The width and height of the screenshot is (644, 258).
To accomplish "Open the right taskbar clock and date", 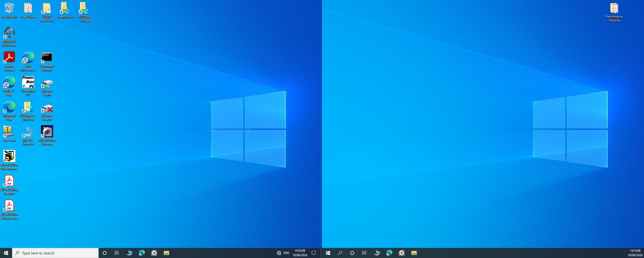I will click(635, 253).
